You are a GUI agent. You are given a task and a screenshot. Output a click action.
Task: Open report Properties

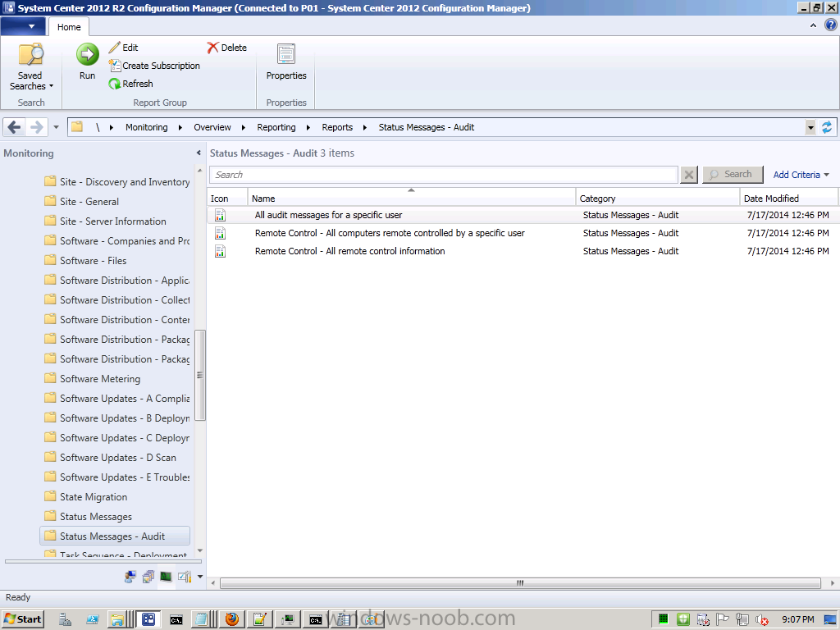tap(286, 62)
